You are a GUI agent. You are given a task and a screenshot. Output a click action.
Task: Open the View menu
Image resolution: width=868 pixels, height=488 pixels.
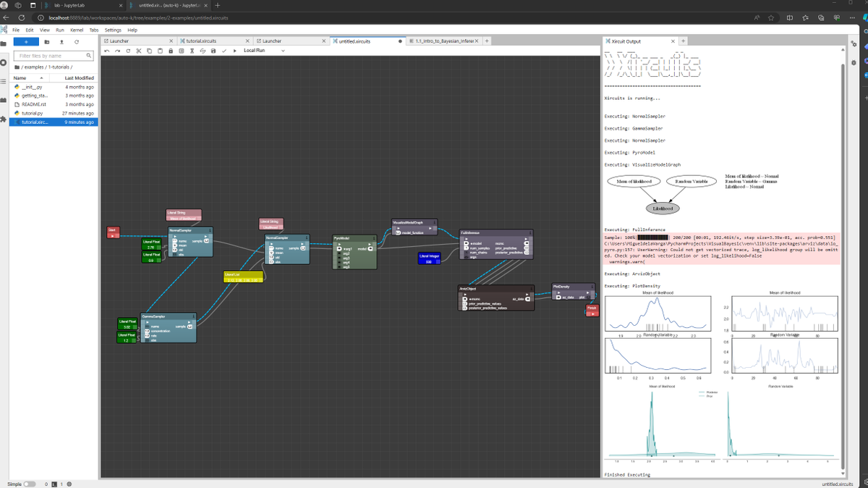(x=45, y=30)
